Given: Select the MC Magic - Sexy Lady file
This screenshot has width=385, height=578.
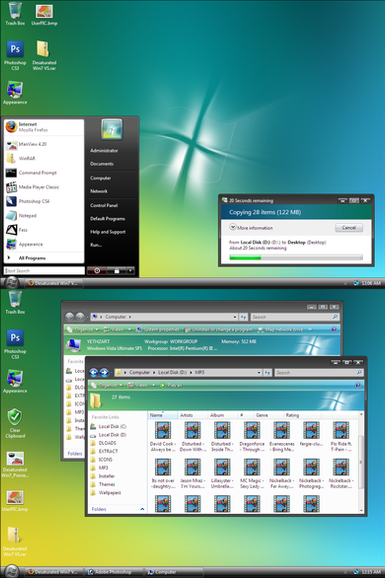Looking at the screenshot, I should (x=252, y=474).
